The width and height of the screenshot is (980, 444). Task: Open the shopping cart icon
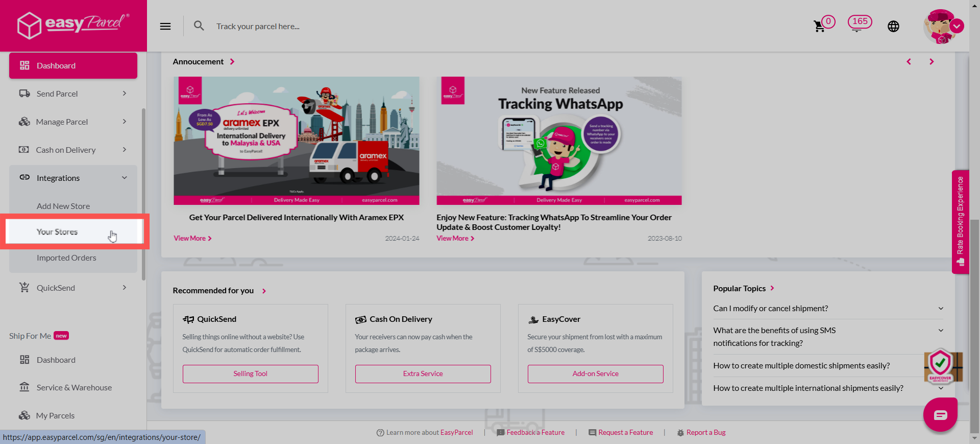[x=820, y=26]
